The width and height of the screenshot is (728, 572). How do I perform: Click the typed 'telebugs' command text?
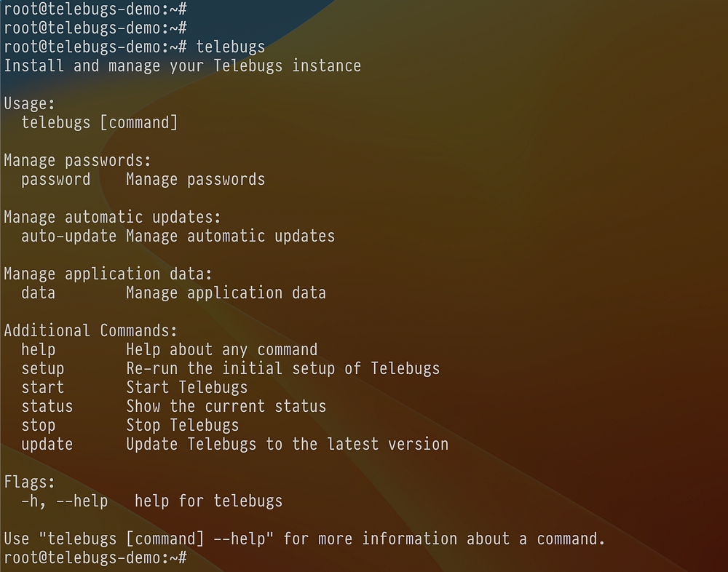[x=231, y=47]
